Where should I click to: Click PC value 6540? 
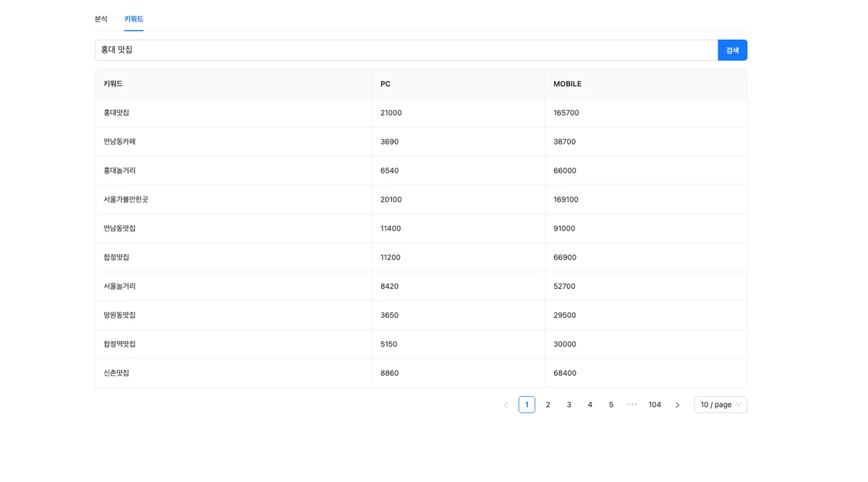point(389,171)
